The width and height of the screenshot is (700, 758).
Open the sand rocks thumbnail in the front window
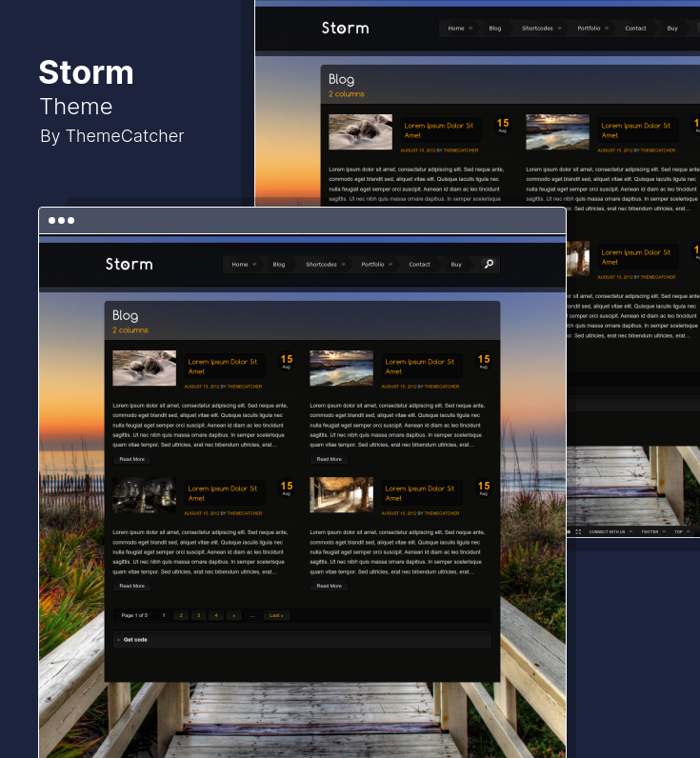pos(144,368)
